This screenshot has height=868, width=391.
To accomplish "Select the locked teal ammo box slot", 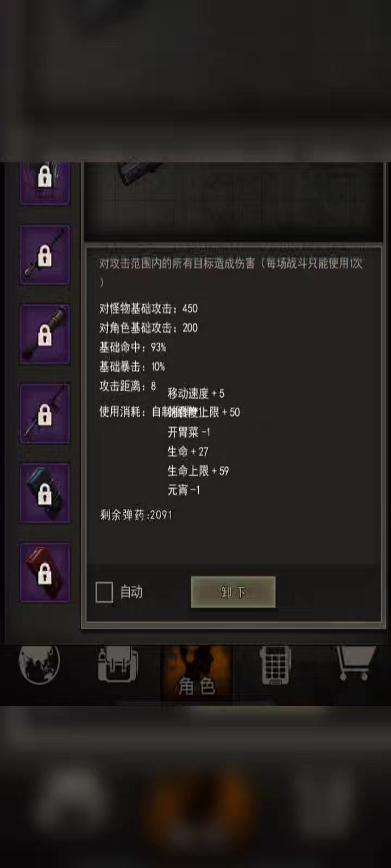I will [45, 493].
